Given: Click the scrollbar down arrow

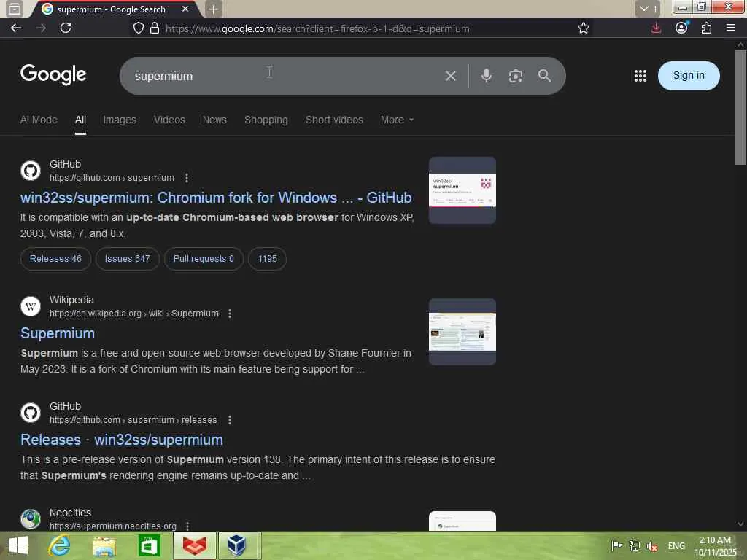Looking at the screenshot, I should pyautogui.click(x=740, y=524).
